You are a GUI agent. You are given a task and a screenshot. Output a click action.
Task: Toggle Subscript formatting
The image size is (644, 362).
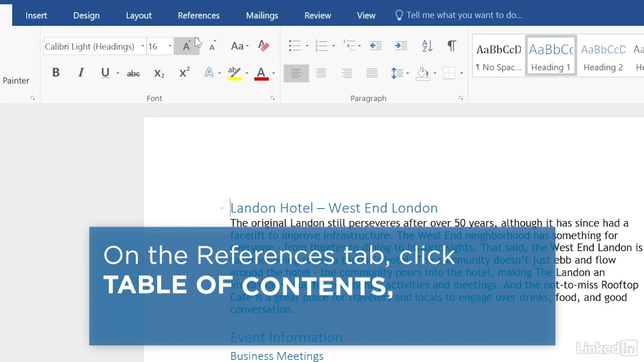click(159, 73)
